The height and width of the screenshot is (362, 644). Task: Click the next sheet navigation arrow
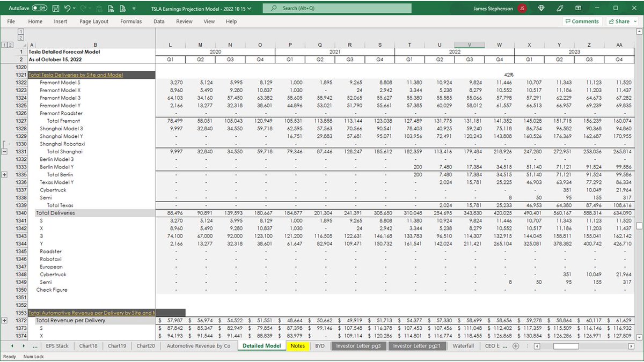tap(24, 346)
